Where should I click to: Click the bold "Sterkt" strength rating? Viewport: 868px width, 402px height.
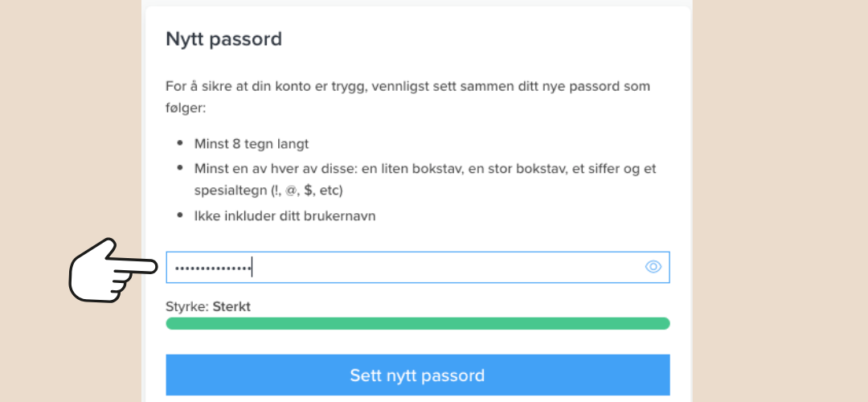pos(231,307)
